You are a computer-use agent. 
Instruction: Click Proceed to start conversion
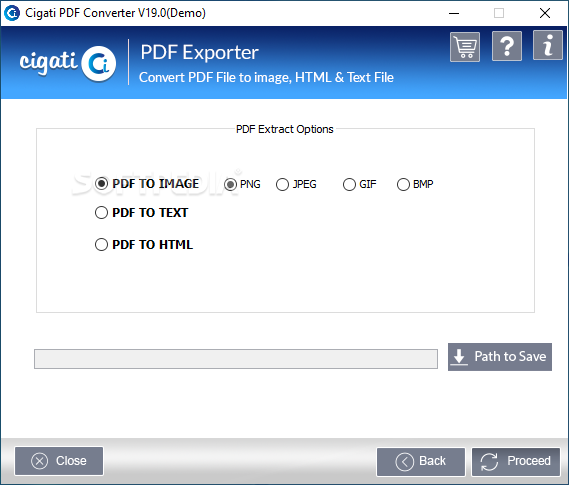516,462
